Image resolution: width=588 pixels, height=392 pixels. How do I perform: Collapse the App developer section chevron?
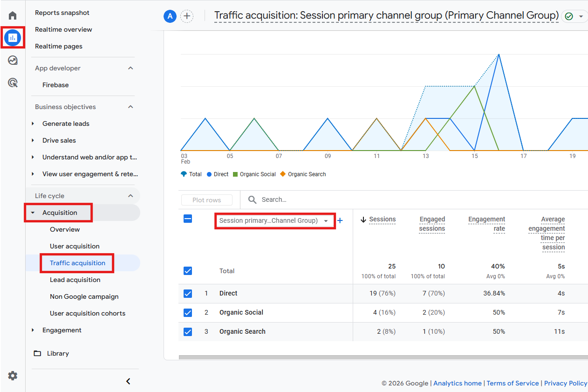point(130,68)
